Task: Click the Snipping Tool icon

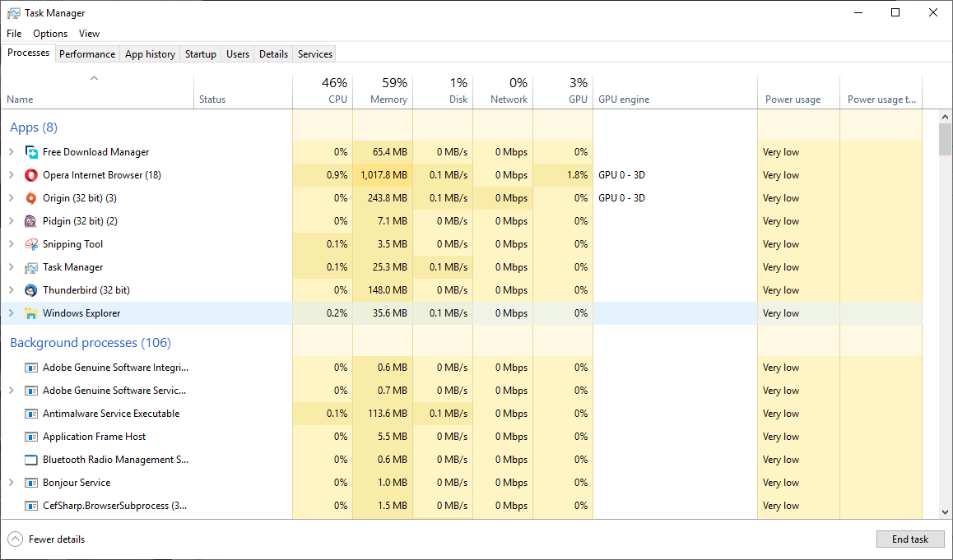Action: (31, 244)
